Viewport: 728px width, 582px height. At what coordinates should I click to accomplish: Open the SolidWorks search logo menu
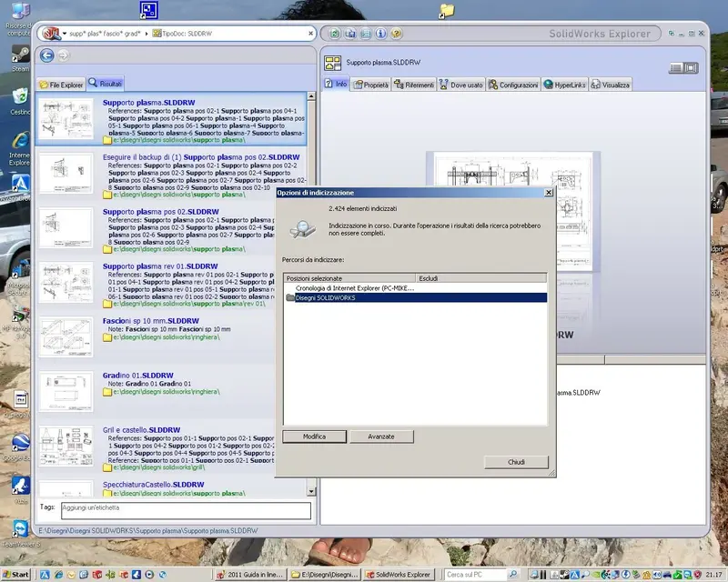coord(51,34)
